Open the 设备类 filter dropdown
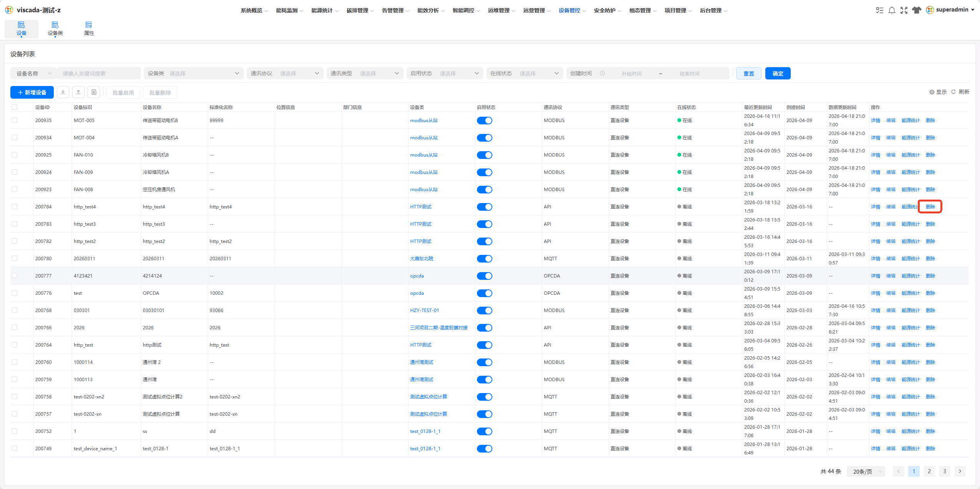 click(x=194, y=73)
